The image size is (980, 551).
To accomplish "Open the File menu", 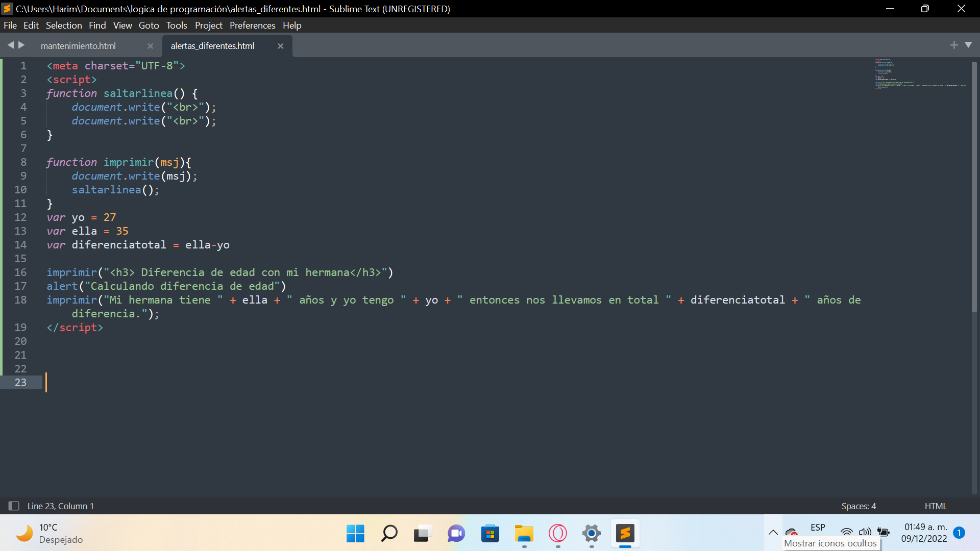I will [10, 25].
